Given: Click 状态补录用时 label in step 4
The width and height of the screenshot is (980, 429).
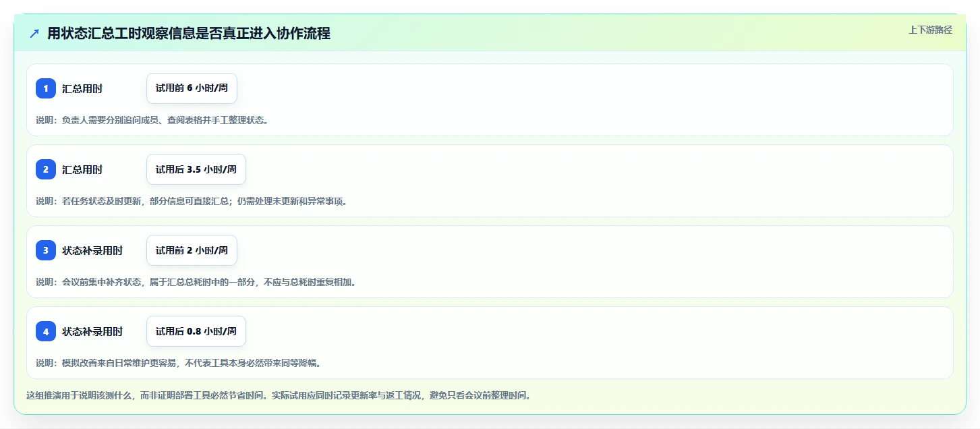Looking at the screenshot, I should (92, 331).
